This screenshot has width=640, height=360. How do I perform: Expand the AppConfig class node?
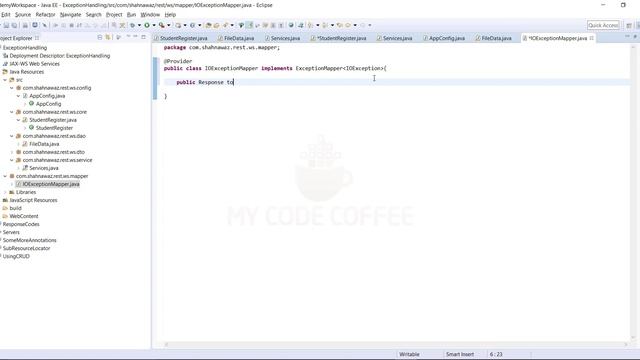click(25, 104)
